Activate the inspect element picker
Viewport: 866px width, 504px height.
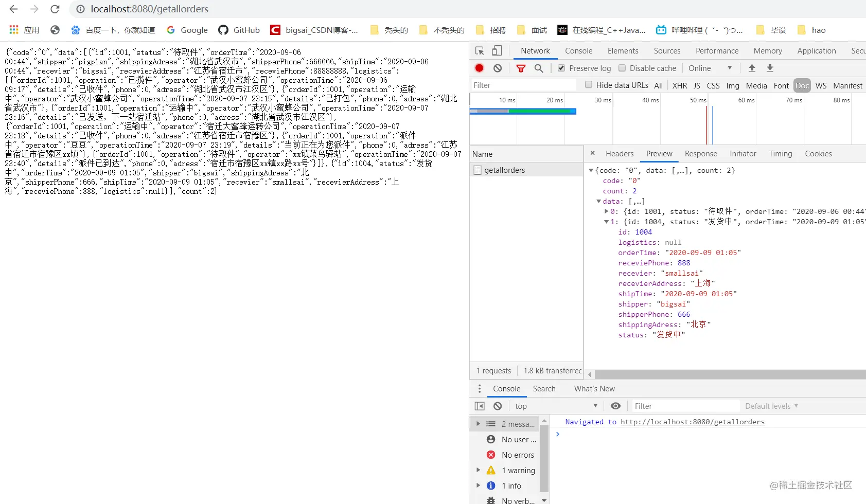[480, 50]
